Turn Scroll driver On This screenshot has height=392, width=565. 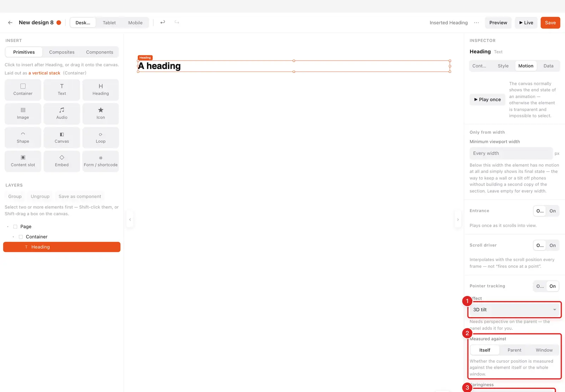(x=553, y=246)
